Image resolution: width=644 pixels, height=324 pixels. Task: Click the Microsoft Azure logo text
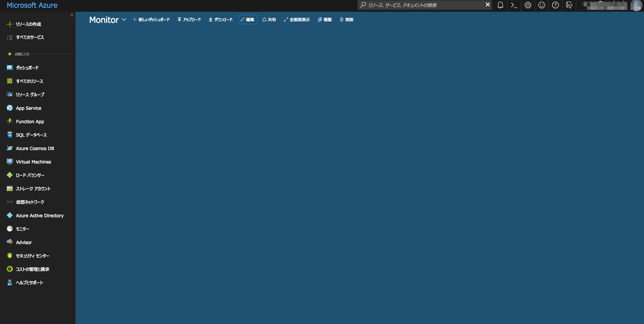[x=32, y=5]
